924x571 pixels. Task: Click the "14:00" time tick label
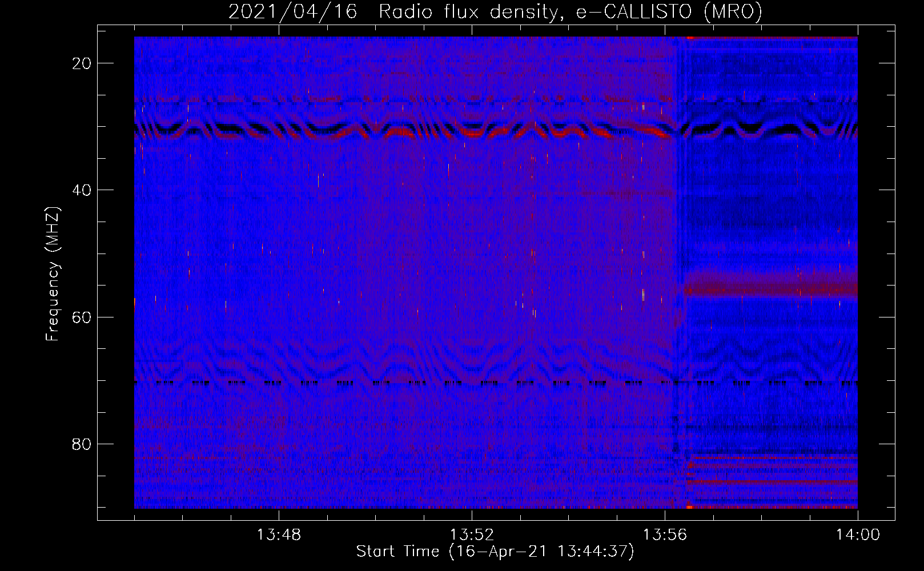[858, 535]
